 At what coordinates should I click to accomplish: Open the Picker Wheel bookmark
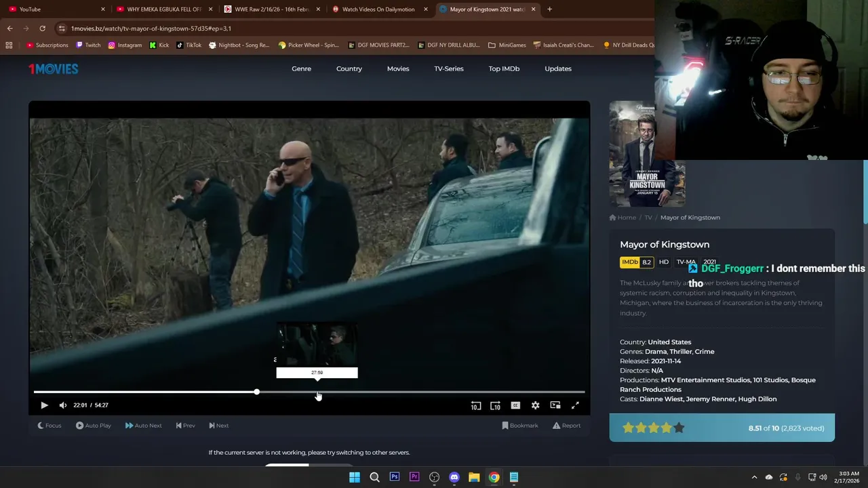point(309,45)
